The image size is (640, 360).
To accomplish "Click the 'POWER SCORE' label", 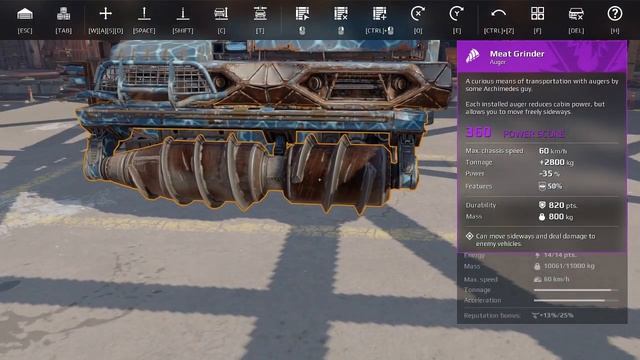I will pos(534,133).
